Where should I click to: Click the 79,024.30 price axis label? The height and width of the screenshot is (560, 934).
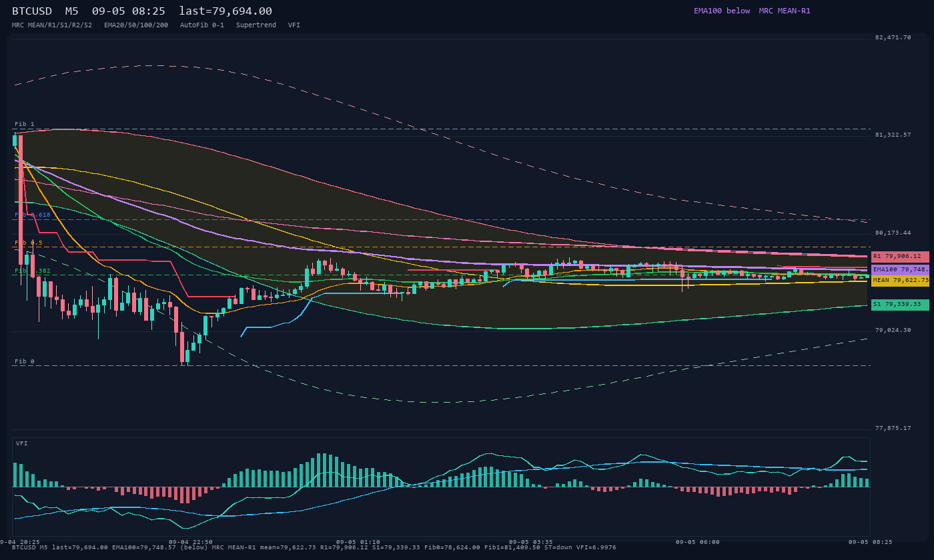tap(893, 330)
